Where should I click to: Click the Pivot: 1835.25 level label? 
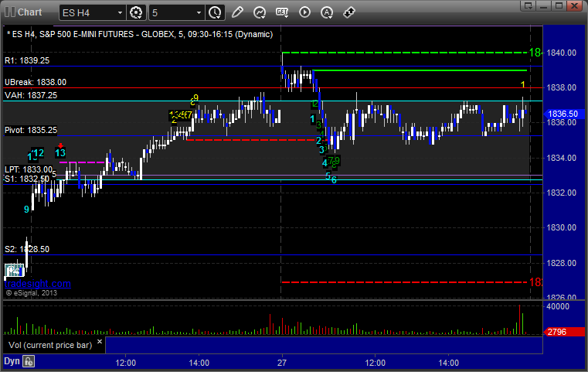click(31, 130)
